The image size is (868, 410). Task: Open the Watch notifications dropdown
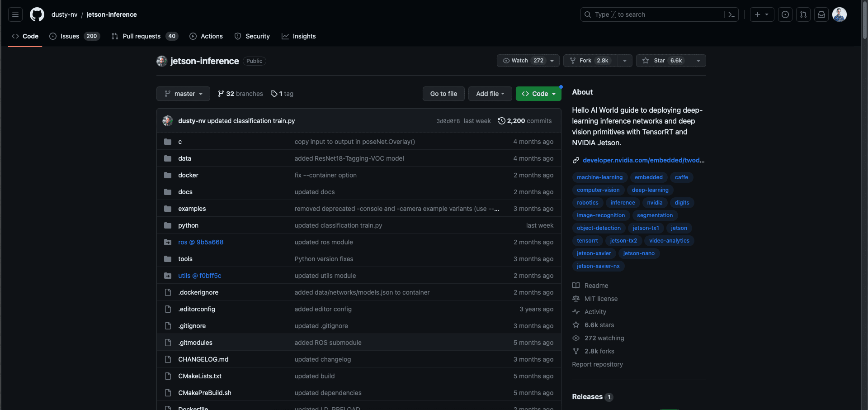pos(528,61)
